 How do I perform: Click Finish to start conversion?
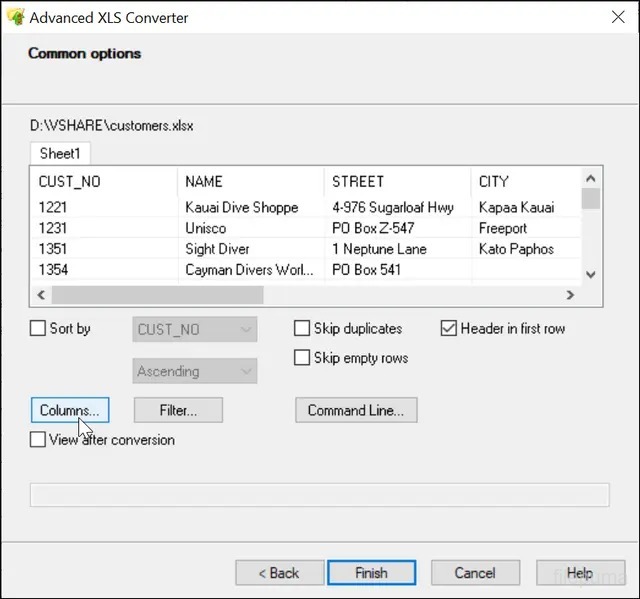[371, 573]
